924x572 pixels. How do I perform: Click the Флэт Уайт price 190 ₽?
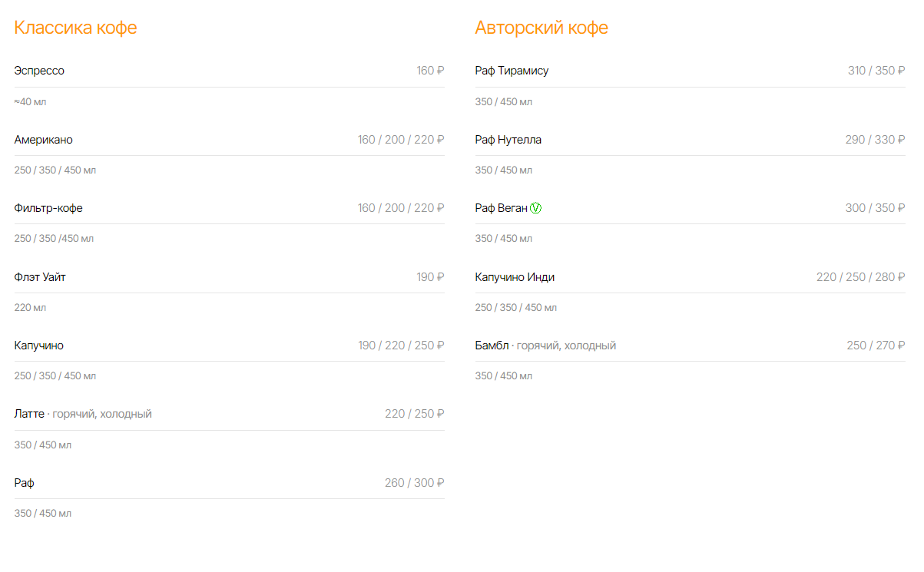click(x=431, y=276)
